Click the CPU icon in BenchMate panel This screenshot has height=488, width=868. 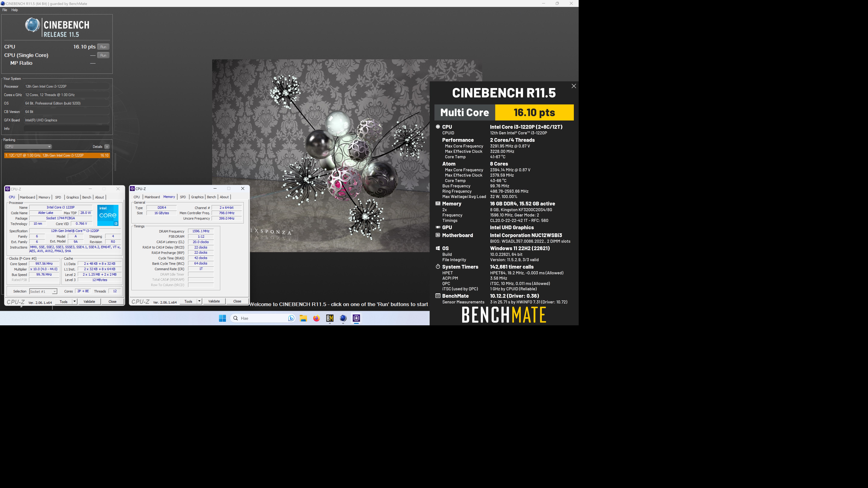click(438, 127)
